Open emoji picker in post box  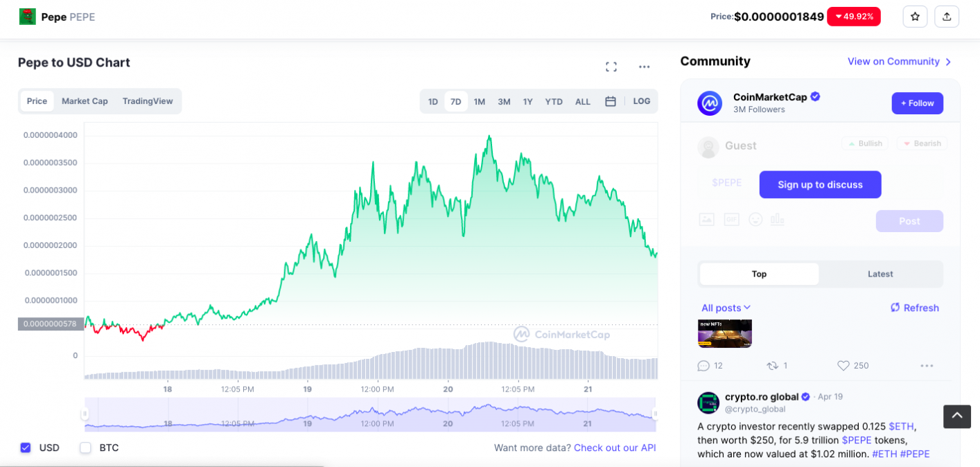point(755,219)
